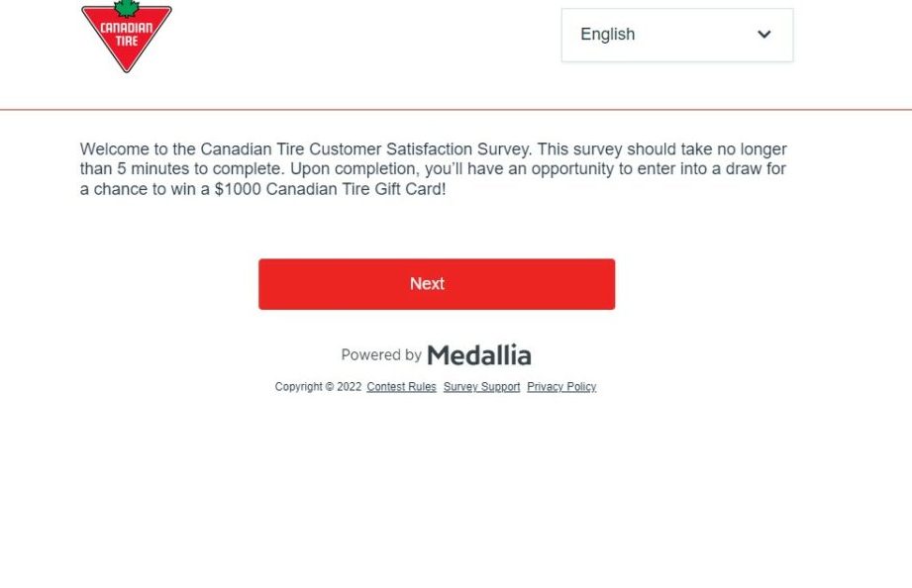912x588 pixels.
Task: Click the word Welcome in the intro
Action: pyautogui.click(x=115, y=149)
